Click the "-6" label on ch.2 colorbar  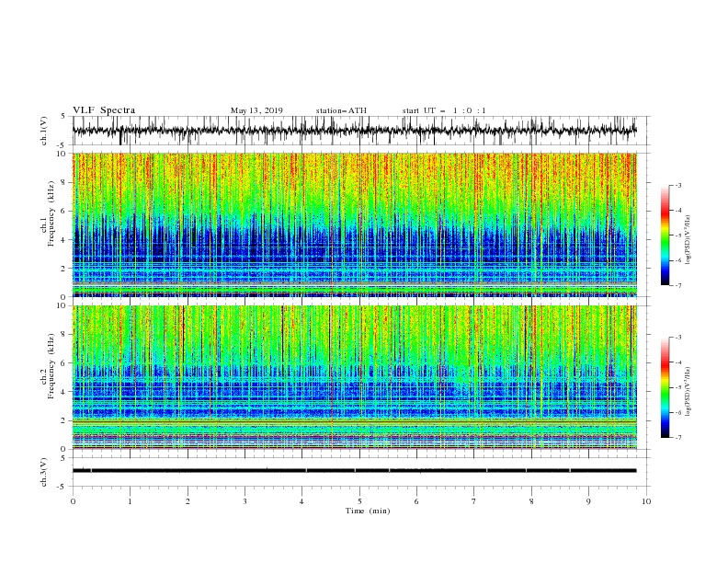[677, 412]
